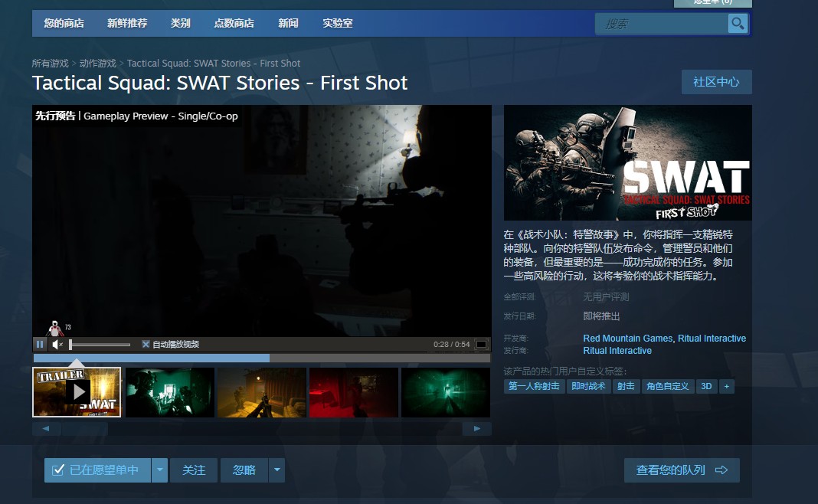Select the 即时战术 tag
Screen dimensions: 818x504
588,386
